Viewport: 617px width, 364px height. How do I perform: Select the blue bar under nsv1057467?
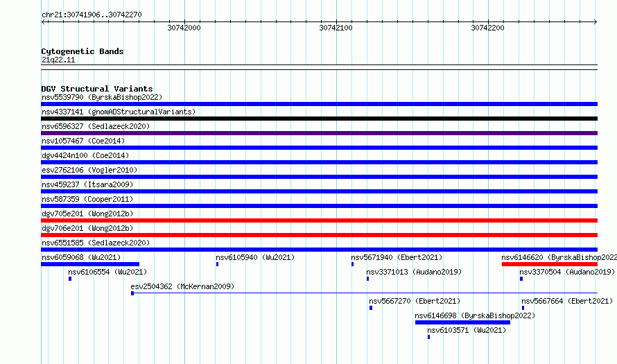tap(319, 148)
